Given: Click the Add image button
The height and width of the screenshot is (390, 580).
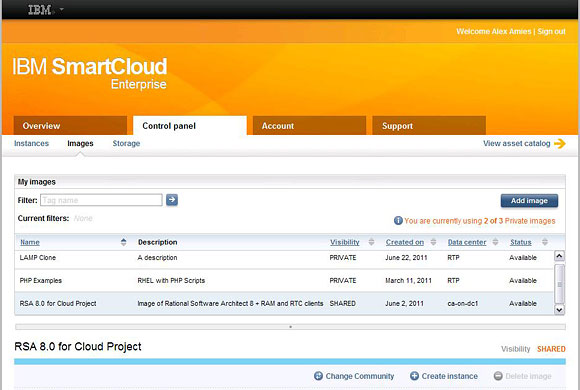Looking at the screenshot, I should coord(529,201).
